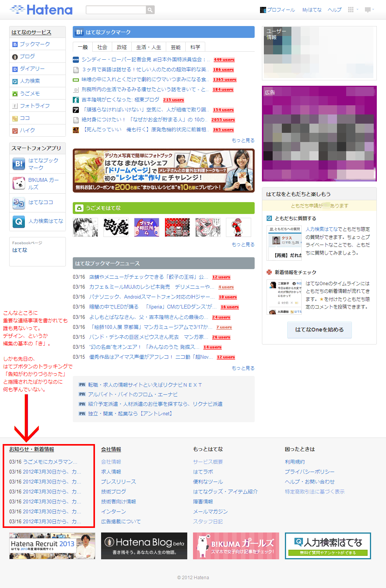
Task: Click the 人力検索はてな app icon
Action: click(19, 222)
